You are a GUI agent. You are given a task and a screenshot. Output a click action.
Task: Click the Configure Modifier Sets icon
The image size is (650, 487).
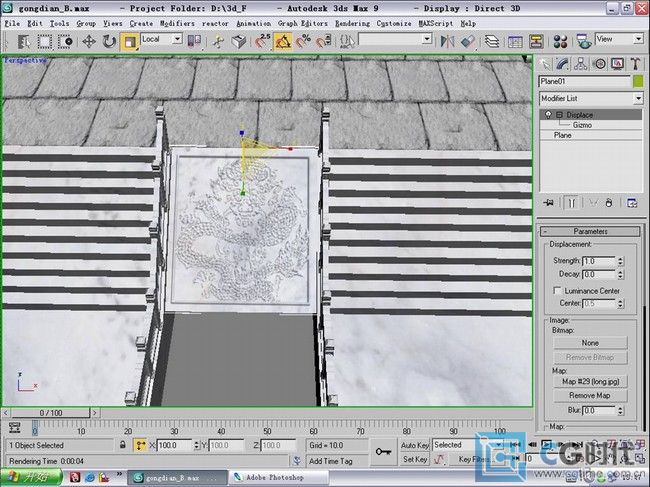coord(632,203)
